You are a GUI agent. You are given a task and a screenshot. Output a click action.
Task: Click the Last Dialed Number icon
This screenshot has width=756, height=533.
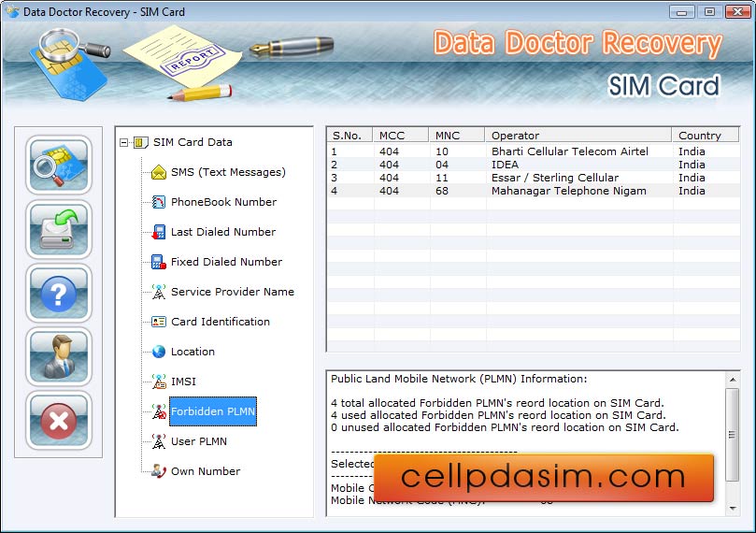click(x=159, y=232)
